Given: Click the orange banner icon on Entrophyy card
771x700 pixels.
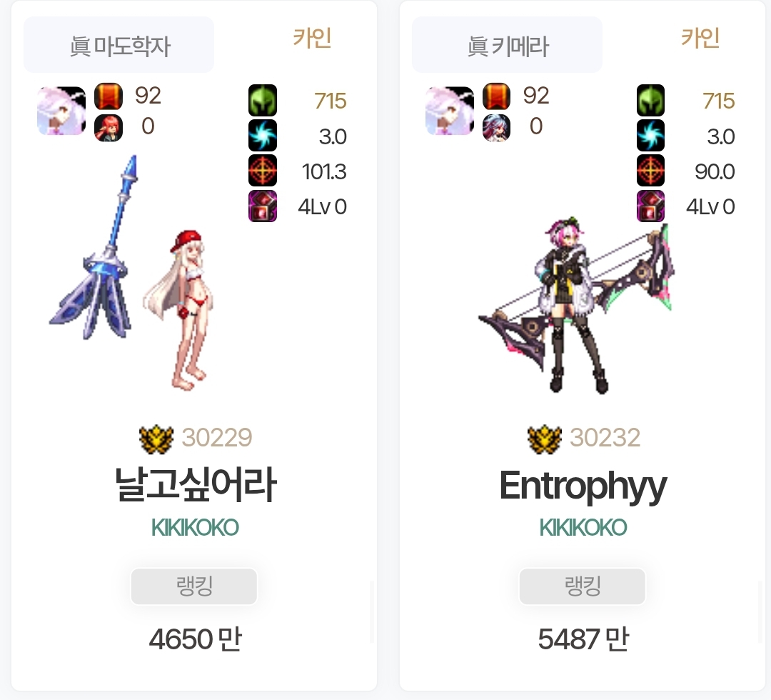Looking at the screenshot, I should tap(497, 96).
